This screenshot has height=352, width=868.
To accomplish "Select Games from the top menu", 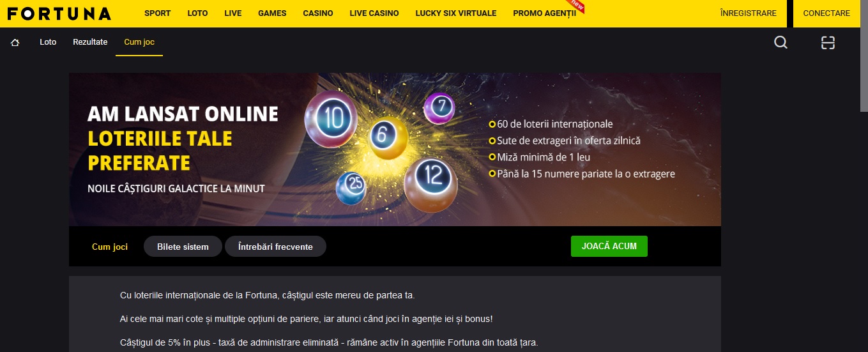I will point(272,13).
